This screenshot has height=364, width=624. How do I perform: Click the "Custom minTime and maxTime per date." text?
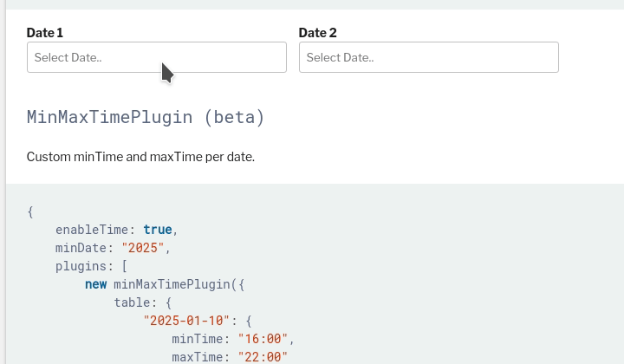(140, 157)
